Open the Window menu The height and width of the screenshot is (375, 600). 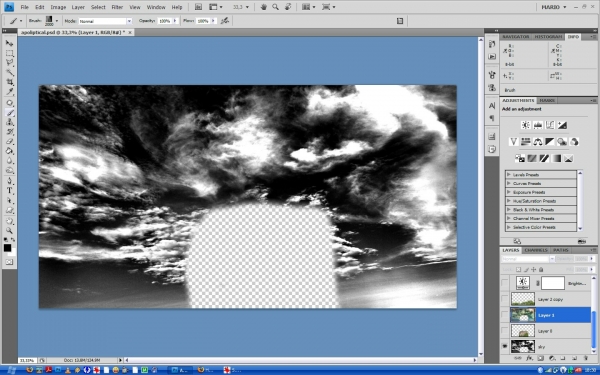pos(156,7)
